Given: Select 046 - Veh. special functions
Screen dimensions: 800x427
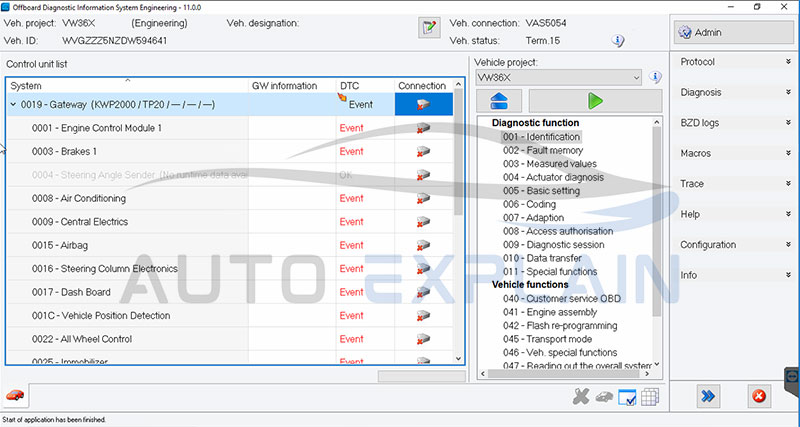Looking at the screenshot, I should coord(560,353).
